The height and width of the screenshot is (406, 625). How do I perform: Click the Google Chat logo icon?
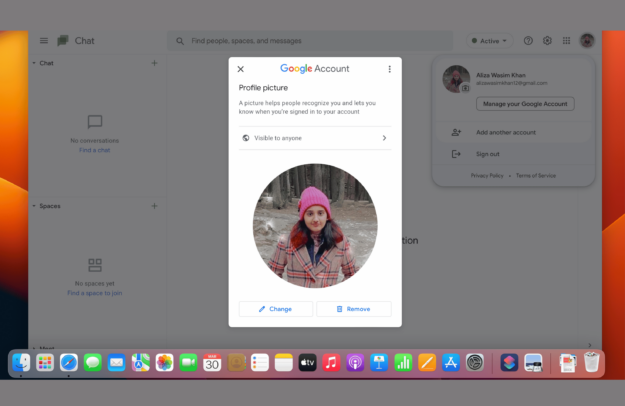(x=63, y=41)
